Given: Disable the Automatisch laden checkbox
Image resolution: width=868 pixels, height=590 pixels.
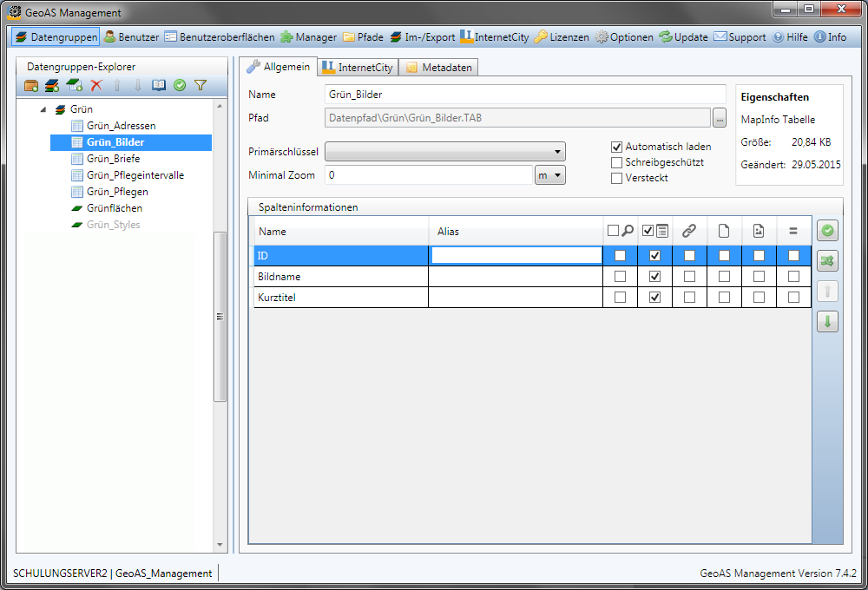Looking at the screenshot, I should point(617,147).
